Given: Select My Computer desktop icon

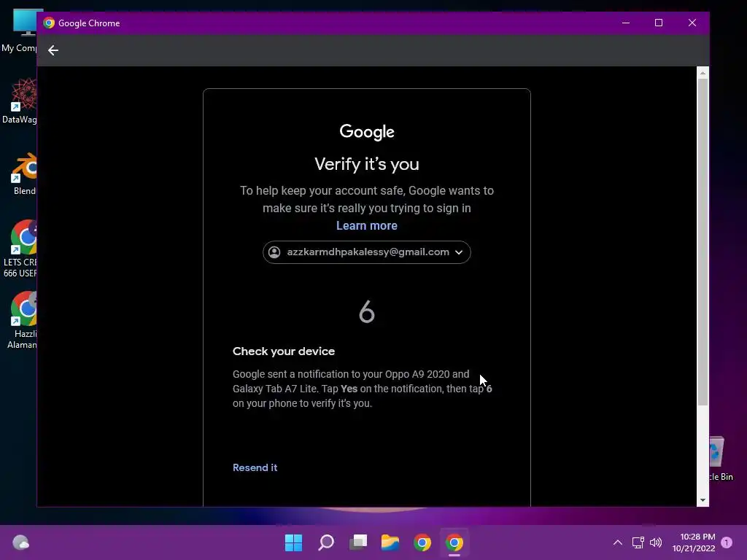Looking at the screenshot, I should (19, 29).
